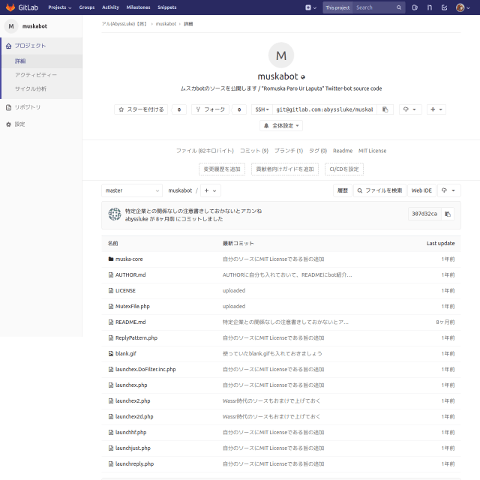This screenshot has width=480, height=480.
Task: Open the to-do list icon in header
Action: click(x=444, y=7)
